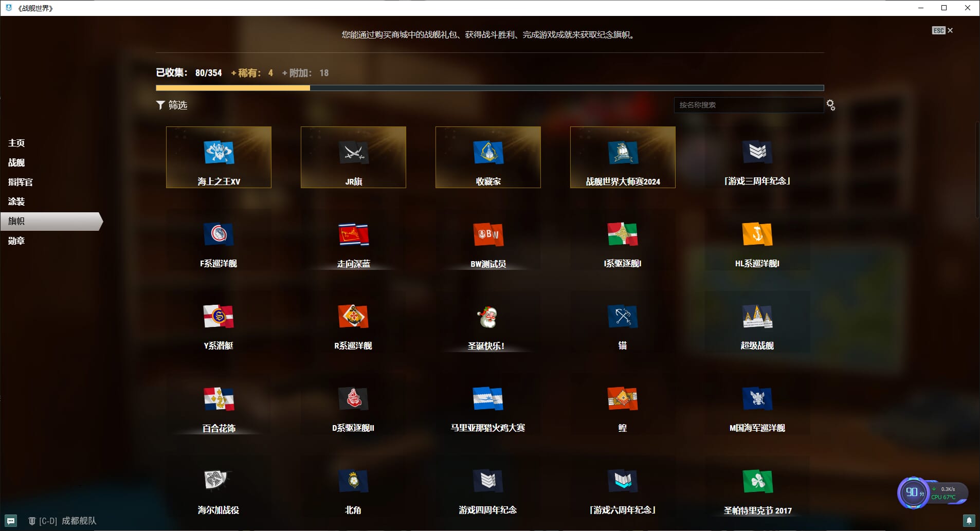Click the JR旗 pirate flag
980x531 pixels.
353,153
